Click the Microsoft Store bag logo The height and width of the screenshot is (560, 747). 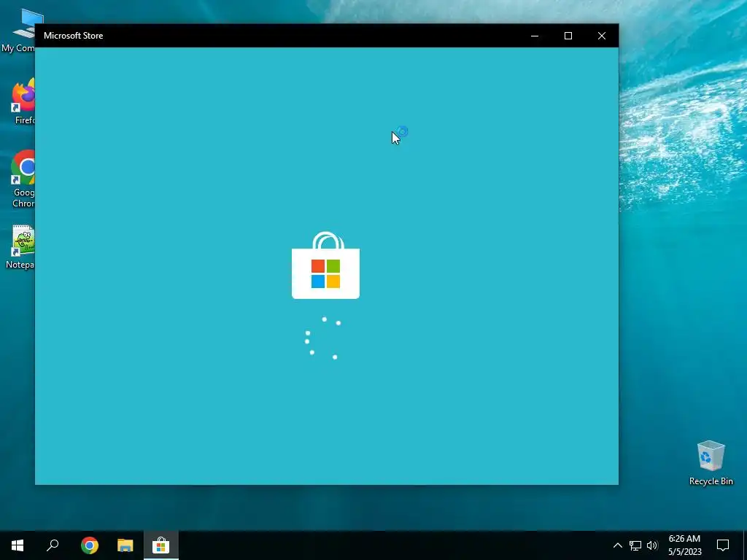pos(326,265)
